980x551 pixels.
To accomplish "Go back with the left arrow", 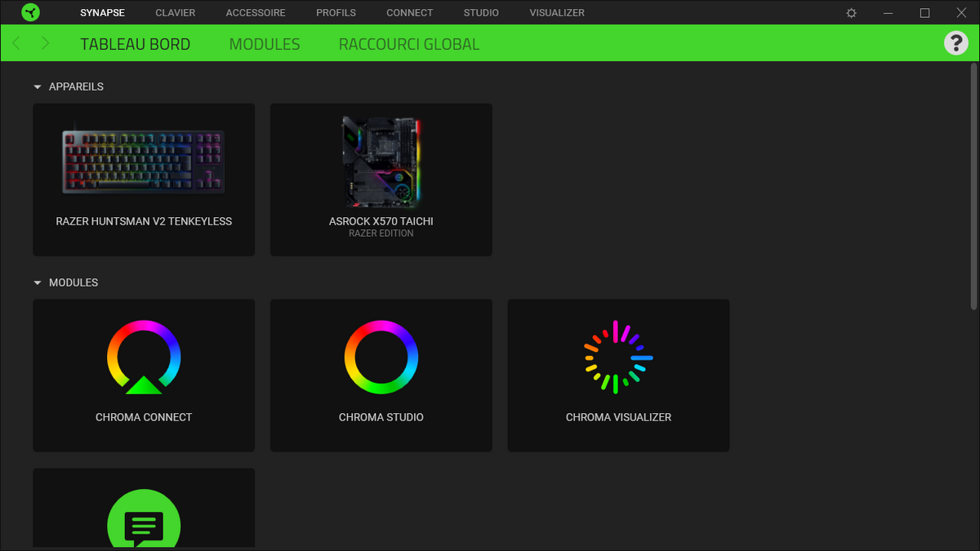I will tap(17, 43).
